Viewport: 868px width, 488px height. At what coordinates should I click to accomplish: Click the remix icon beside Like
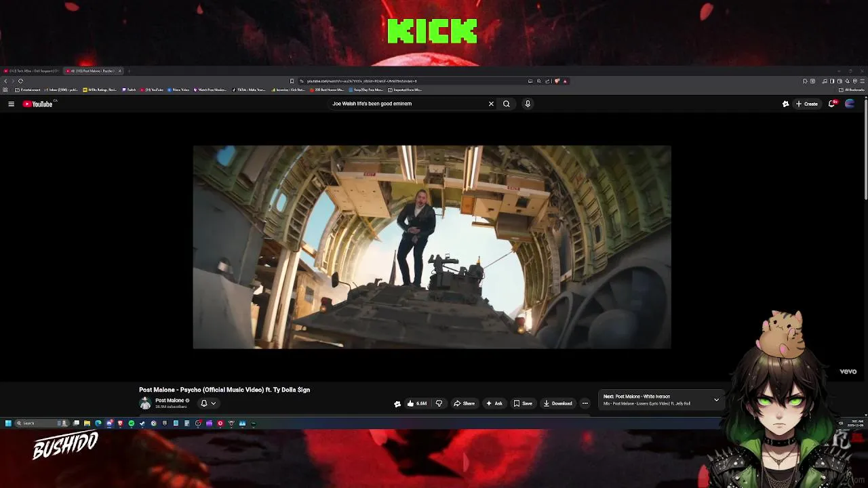click(397, 403)
